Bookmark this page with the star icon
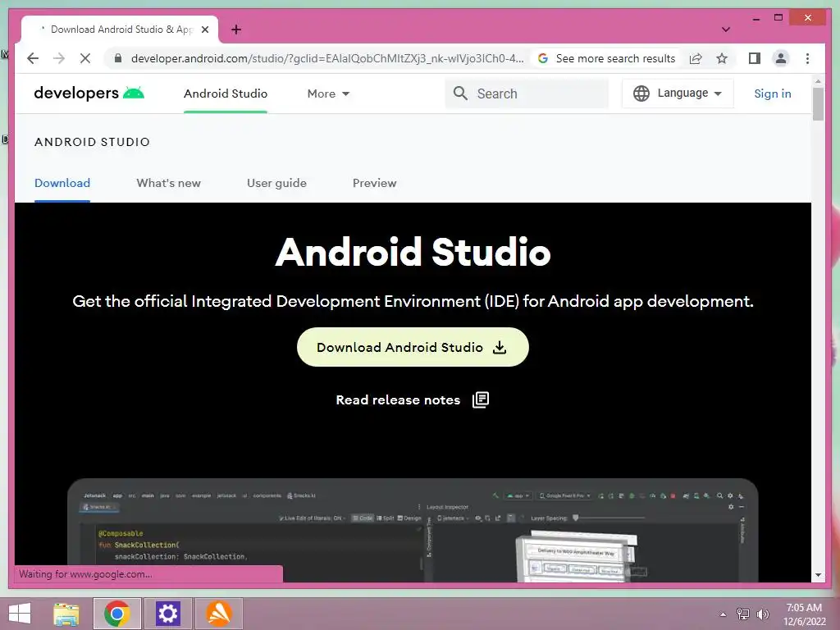This screenshot has height=630, width=840. tap(722, 58)
